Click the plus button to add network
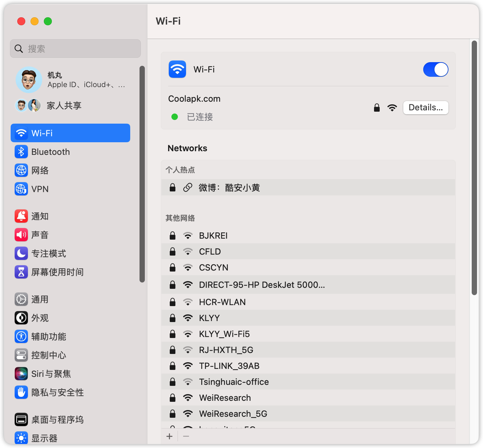This screenshot has width=483, height=448. (x=169, y=436)
